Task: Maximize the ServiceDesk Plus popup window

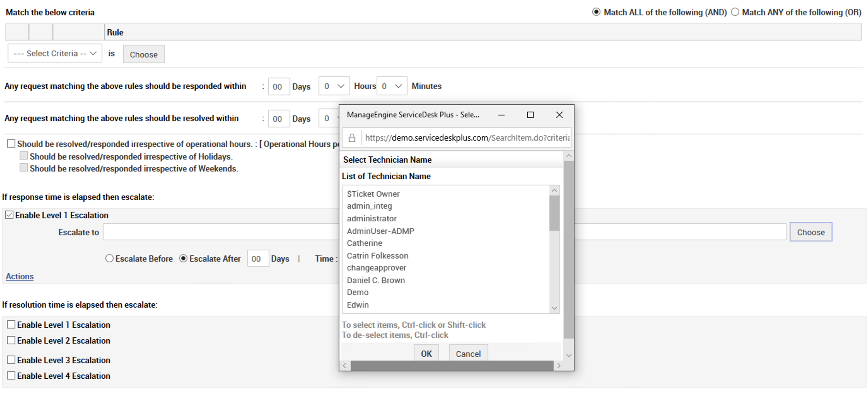Action: click(530, 115)
